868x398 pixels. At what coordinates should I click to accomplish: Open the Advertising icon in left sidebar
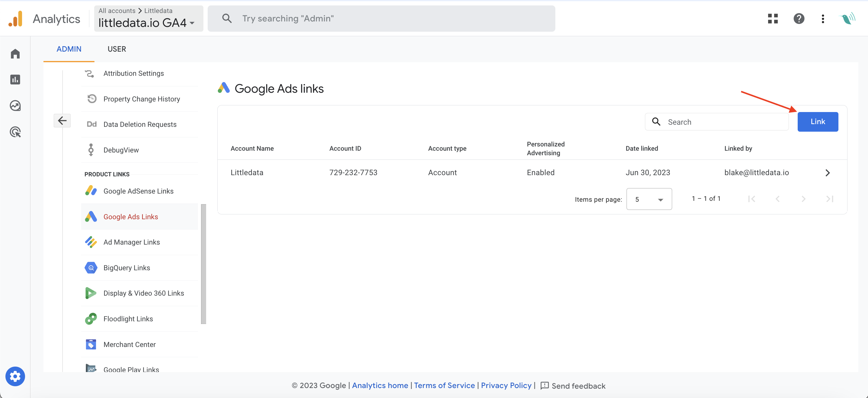[15, 132]
